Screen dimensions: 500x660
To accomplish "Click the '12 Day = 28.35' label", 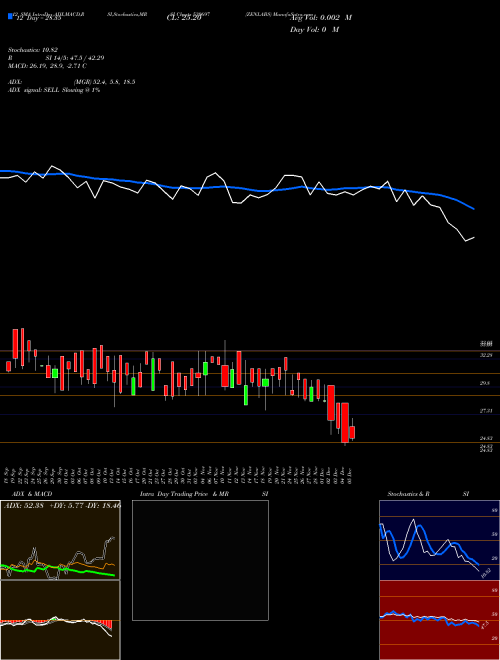I will [39, 18].
